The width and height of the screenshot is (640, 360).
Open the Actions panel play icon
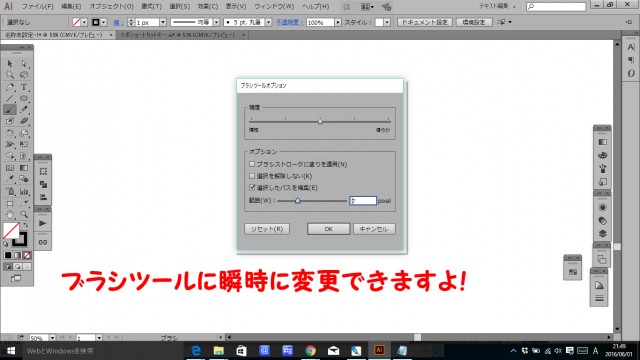pyautogui.click(x=42, y=223)
